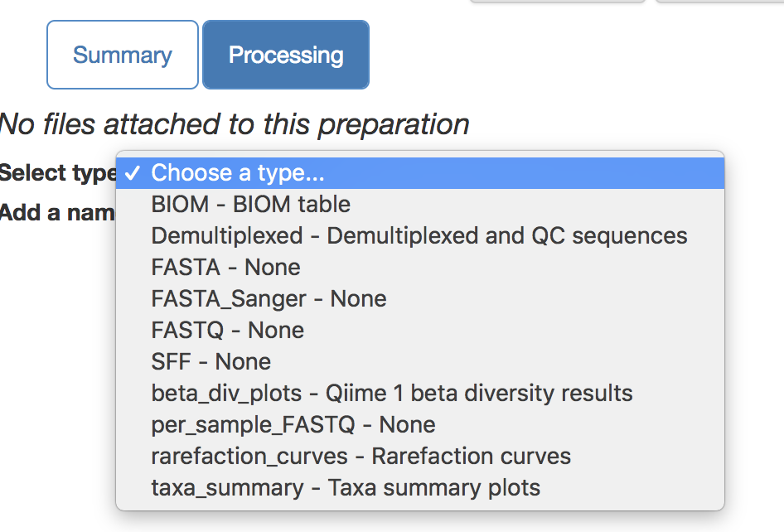Click the Add a name label
This screenshot has height=532, width=784.
pos(56,213)
